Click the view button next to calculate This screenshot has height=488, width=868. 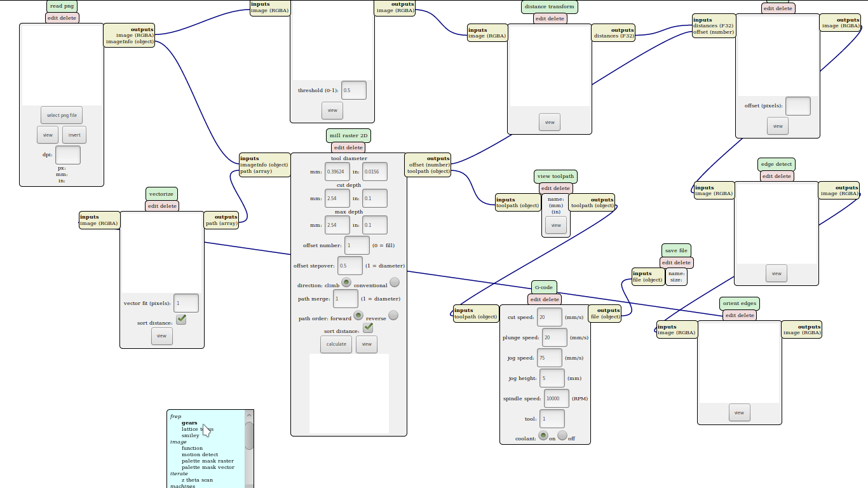pos(367,344)
